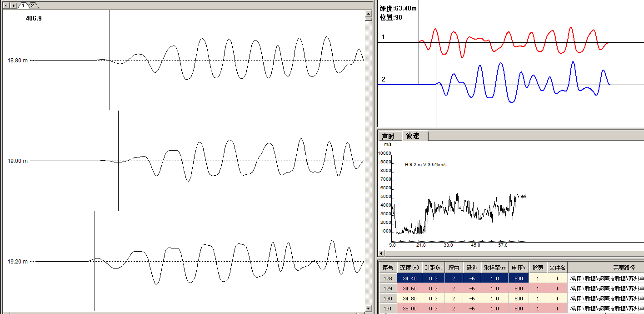Click the 19.20 m waveform trace label
The width and height of the screenshot is (644, 314).
17,262
